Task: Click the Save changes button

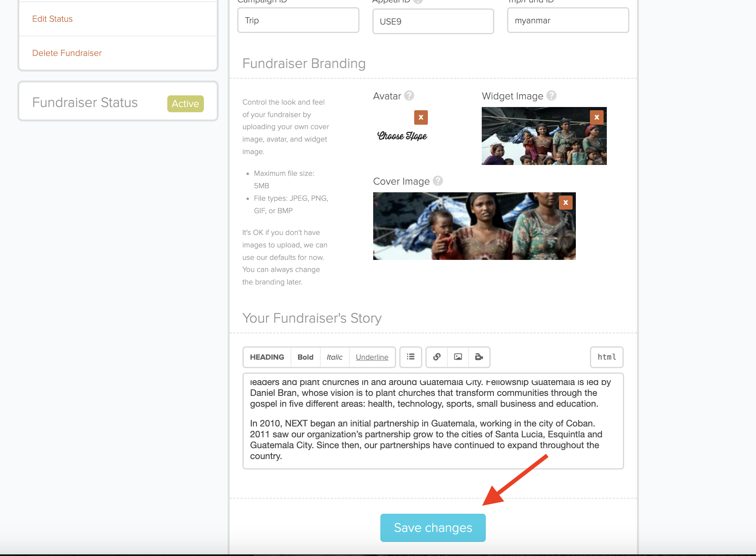Action: coord(433,527)
